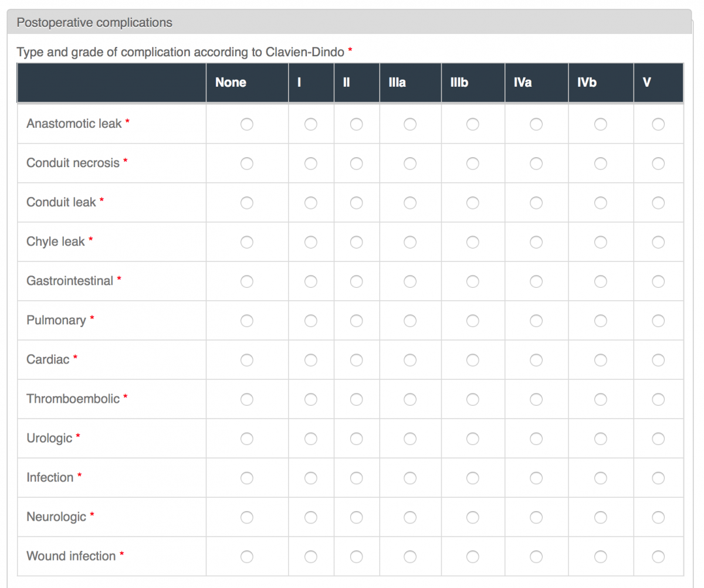Select grade I for Conduit necrosis
Image resolution: width=704 pixels, height=588 pixels.
tap(311, 164)
